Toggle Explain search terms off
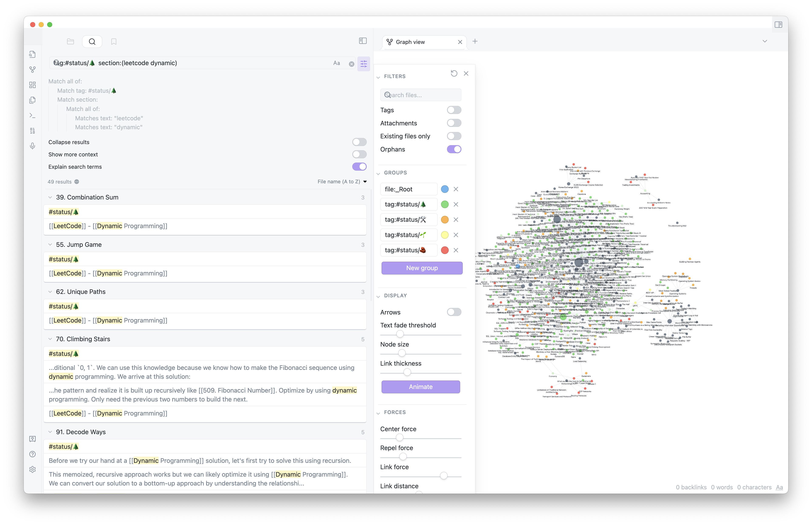The height and width of the screenshot is (525, 812). click(x=359, y=167)
